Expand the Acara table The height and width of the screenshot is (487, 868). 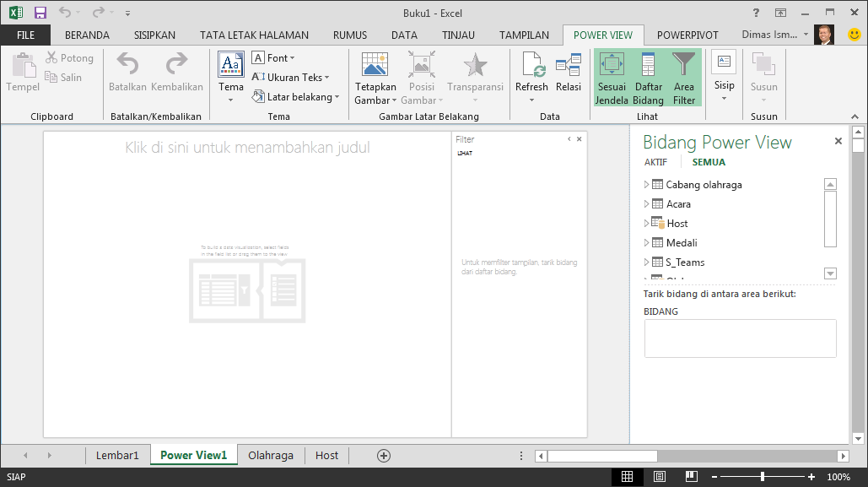click(x=646, y=204)
